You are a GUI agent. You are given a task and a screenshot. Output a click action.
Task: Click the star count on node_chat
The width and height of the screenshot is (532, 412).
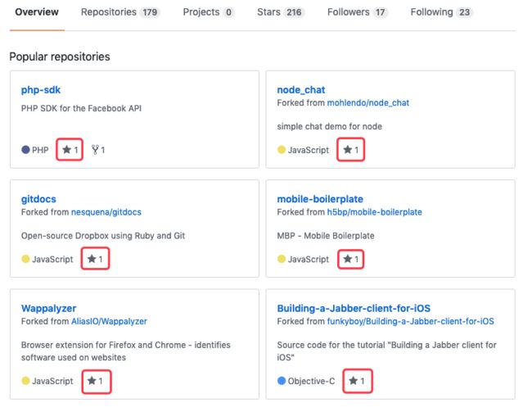pos(357,150)
